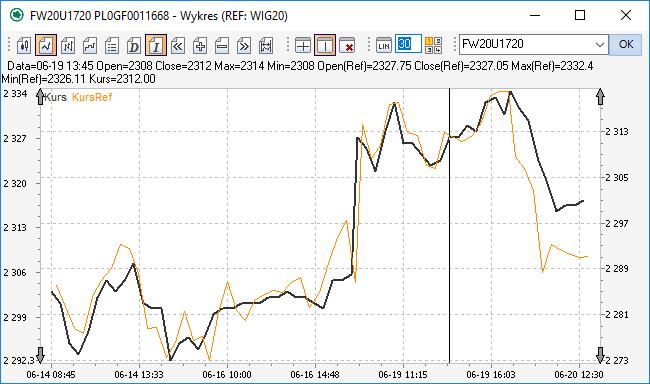Click the bottom-right axis down arrow

point(600,355)
